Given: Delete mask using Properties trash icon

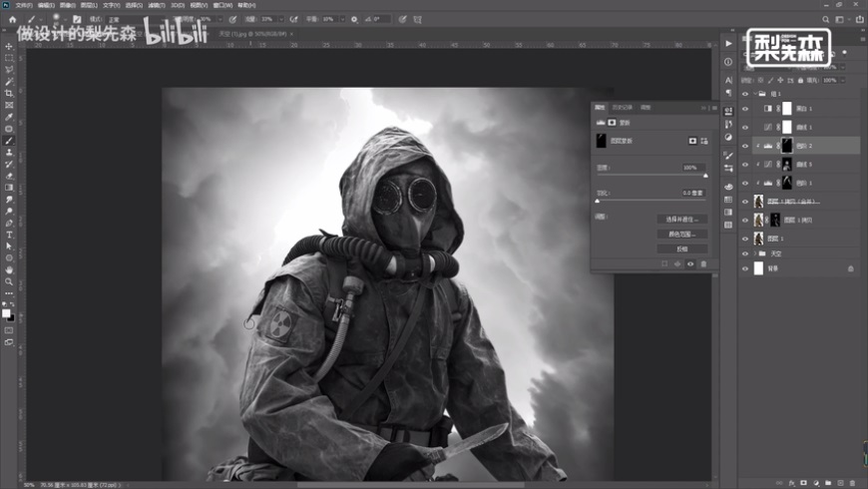Looking at the screenshot, I should (703, 264).
